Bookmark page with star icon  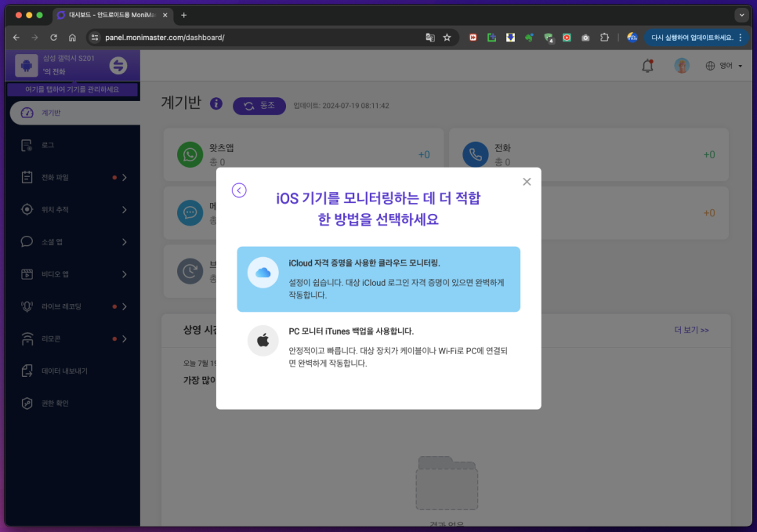tap(447, 38)
